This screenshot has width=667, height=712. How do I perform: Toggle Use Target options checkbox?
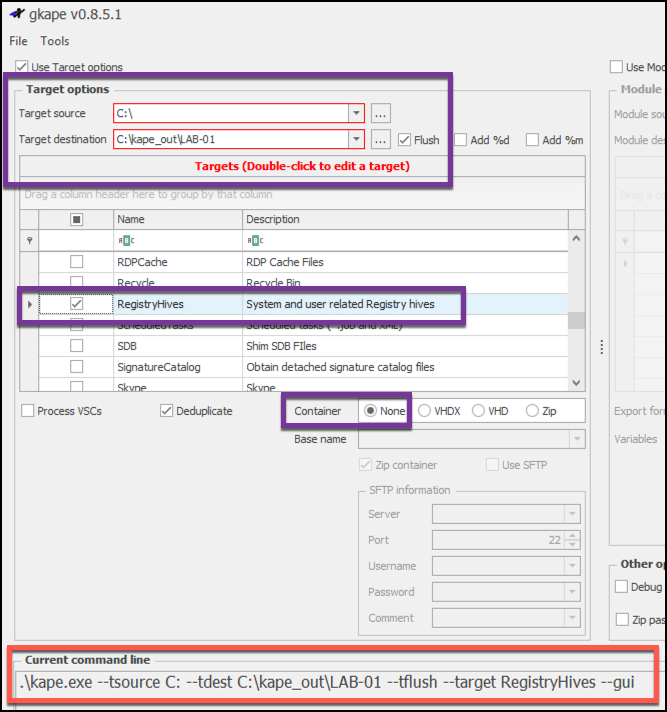coord(21,67)
